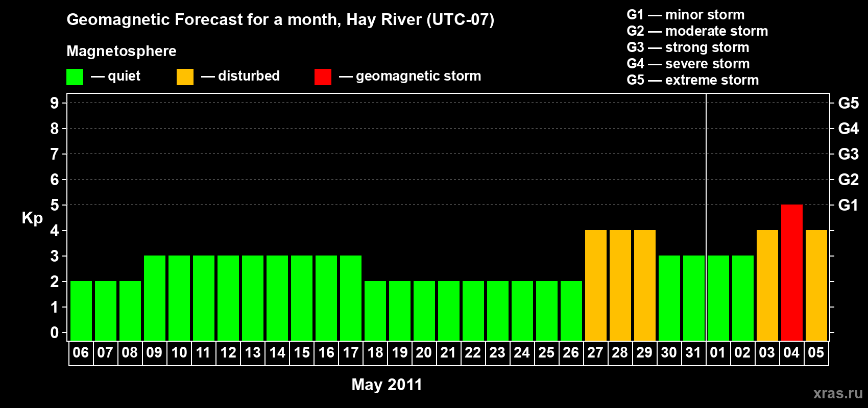The image size is (868, 408).
Task: Select the green bar for day 26
Action: [x=571, y=311]
